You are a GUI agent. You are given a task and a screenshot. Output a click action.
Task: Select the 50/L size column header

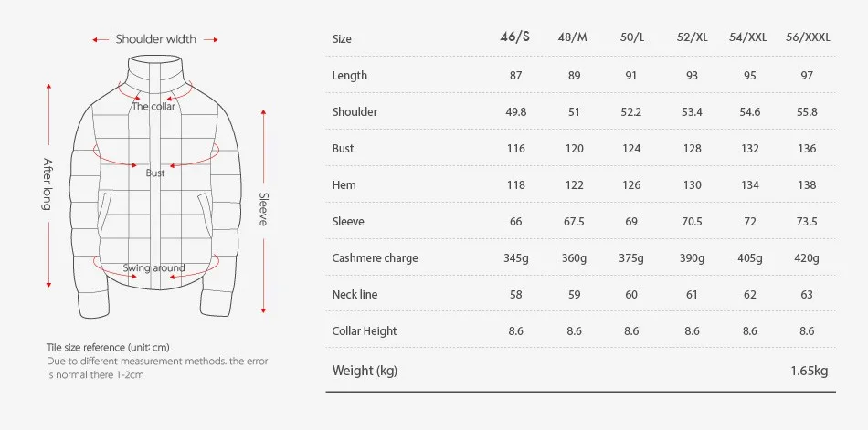(632, 37)
